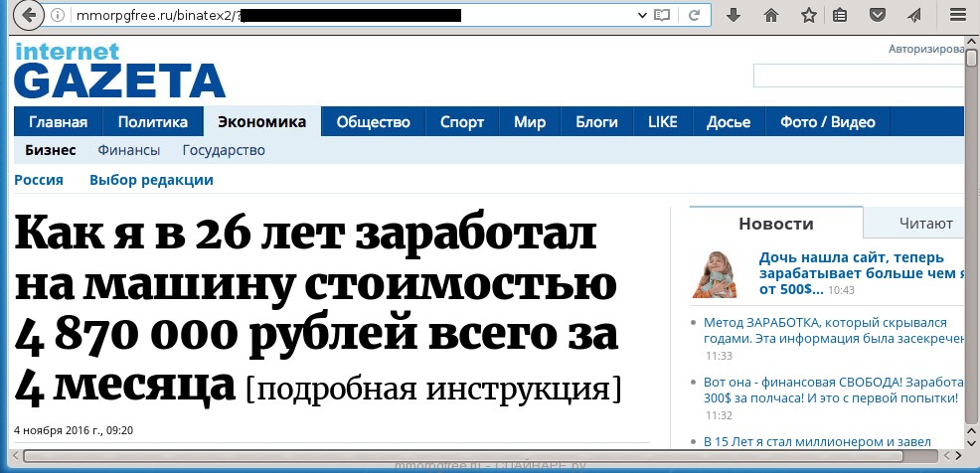This screenshot has height=473, width=980.
Task: Open the hamburger menu of the browser
Action: 956,16
